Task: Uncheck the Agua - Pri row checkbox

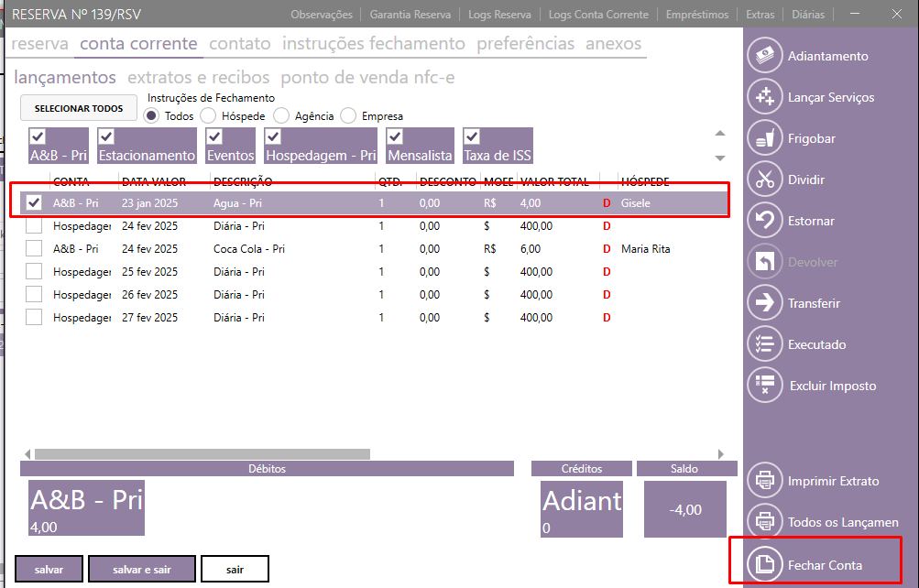Action: coord(34,202)
